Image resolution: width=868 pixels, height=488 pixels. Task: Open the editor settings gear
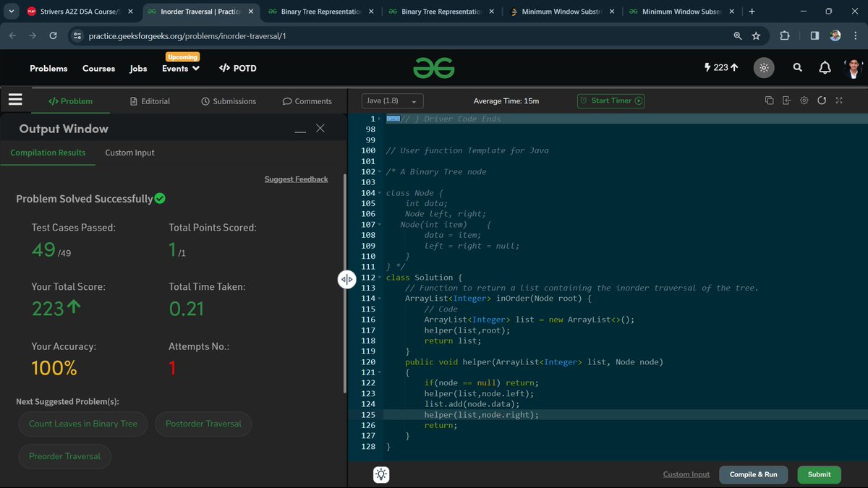[804, 100]
